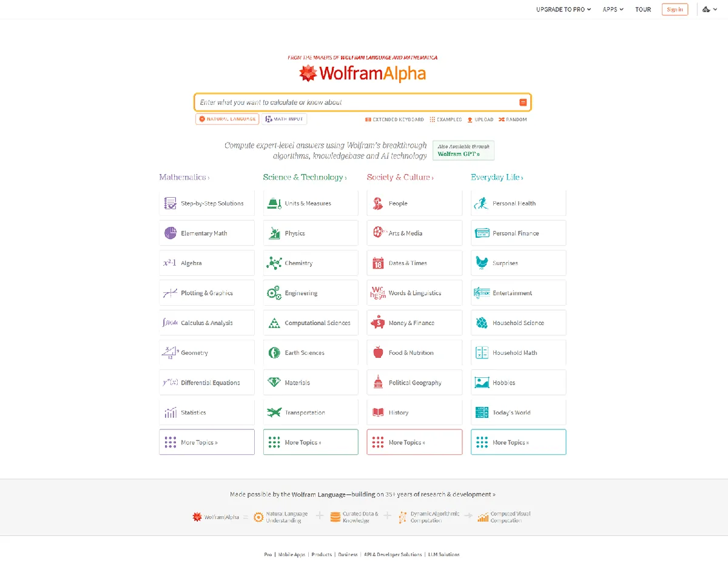728x561 pixels.
Task: Click the Food & Nutrition apple icon
Action: click(378, 352)
